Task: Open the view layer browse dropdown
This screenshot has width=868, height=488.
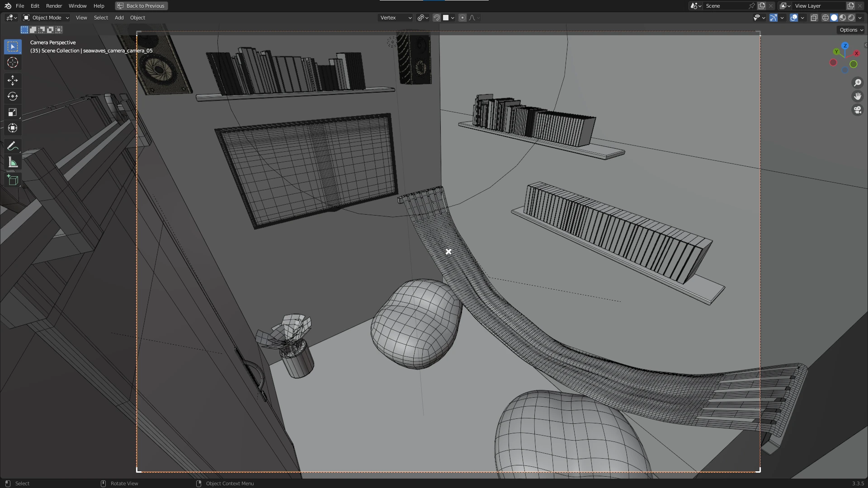Action: pyautogui.click(x=785, y=6)
